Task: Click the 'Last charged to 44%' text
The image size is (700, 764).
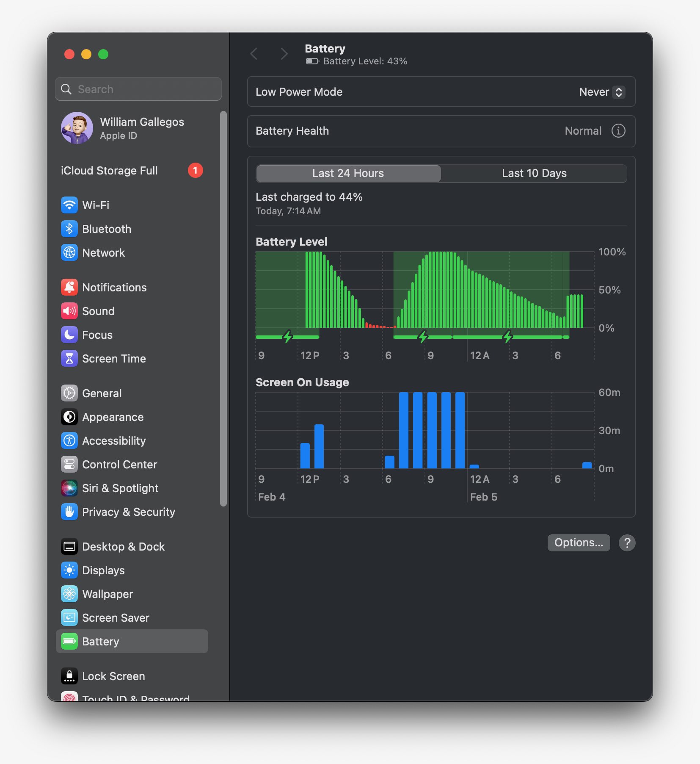Action: click(x=309, y=197)
